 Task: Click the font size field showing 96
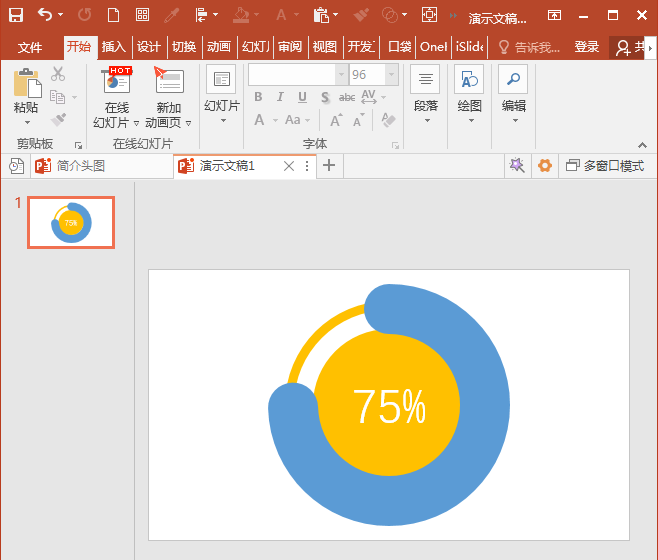[x=367, y=75]
